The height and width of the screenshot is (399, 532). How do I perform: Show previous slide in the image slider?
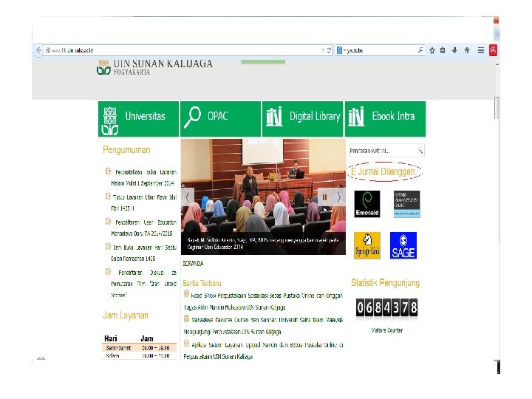[x=187, y=197]
